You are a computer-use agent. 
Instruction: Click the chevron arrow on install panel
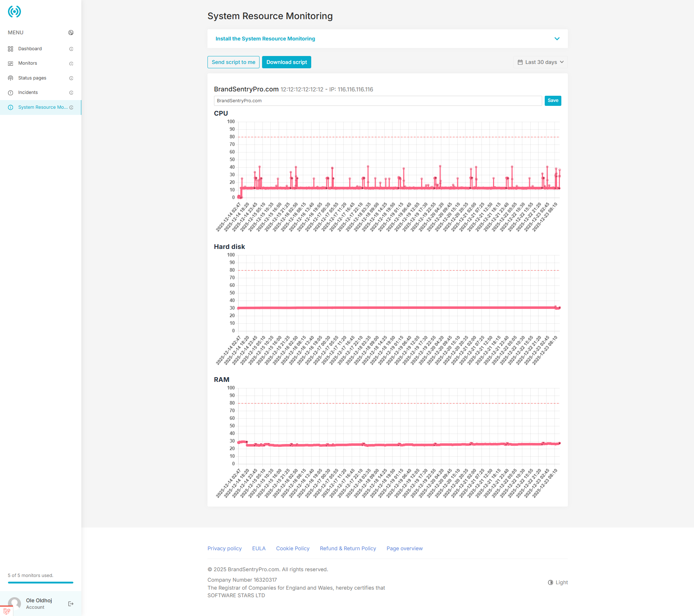click(557, 39)
